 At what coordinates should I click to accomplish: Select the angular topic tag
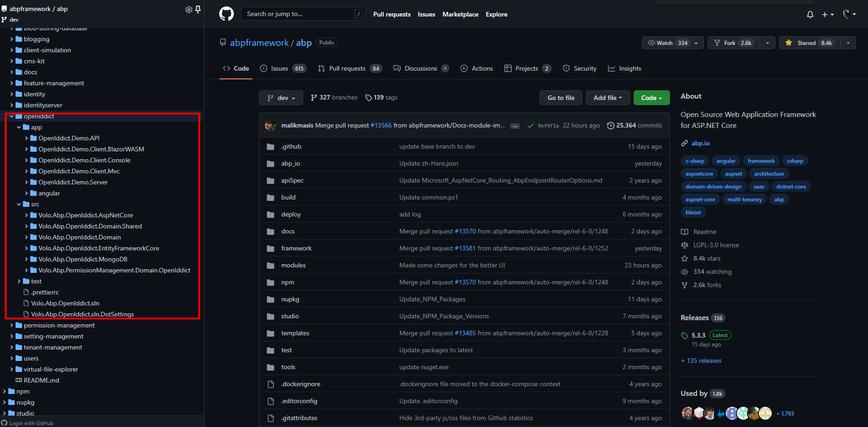coord(726,161)
